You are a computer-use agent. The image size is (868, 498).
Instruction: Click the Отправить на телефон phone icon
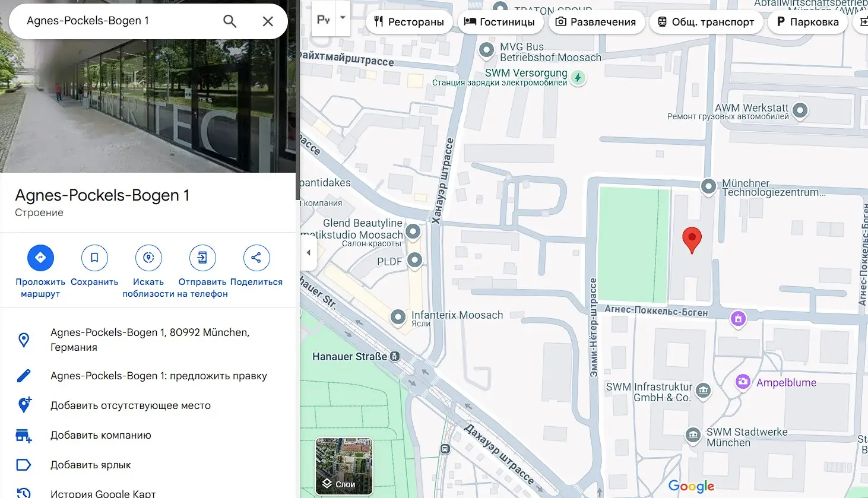pos(202,257)
